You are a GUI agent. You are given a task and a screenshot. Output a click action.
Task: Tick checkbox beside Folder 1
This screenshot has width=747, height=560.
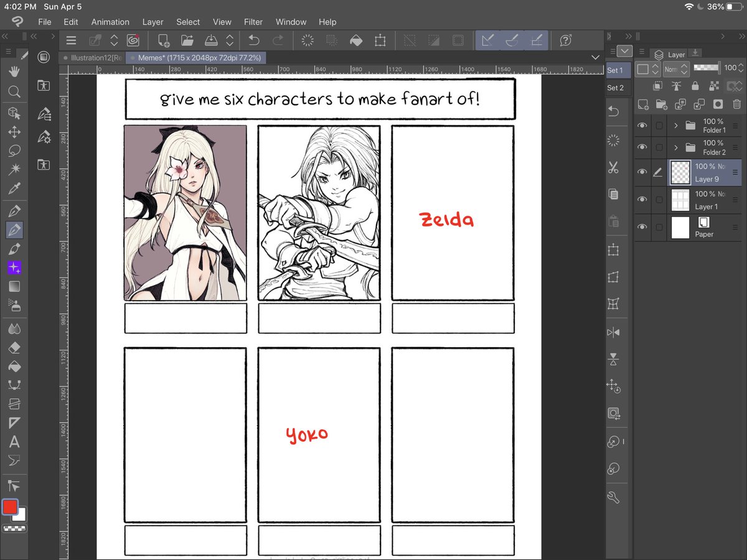click(659, 126)
